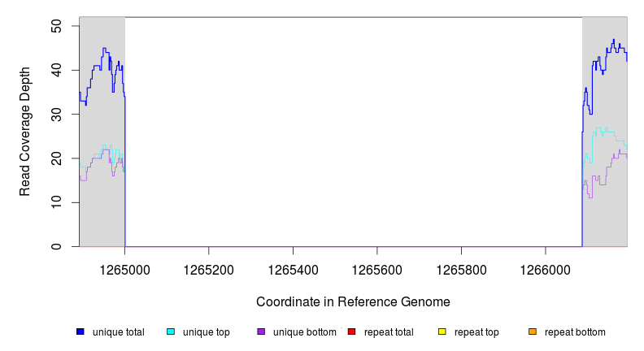This screenshot has height=351, width=644.
Task: Click the 50 y-axis tick label
Action: (57, 27)
